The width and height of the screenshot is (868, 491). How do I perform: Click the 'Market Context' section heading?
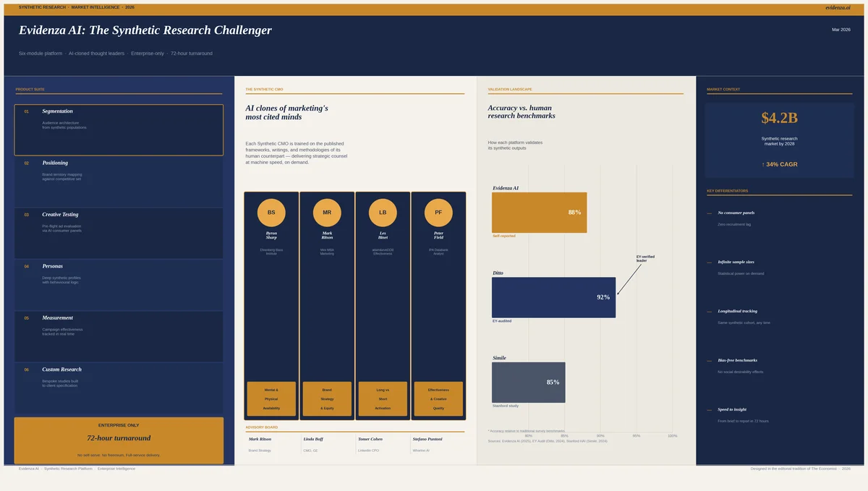[723, 90]
